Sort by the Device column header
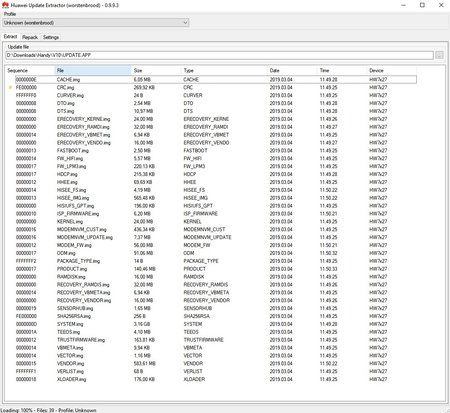 [392, 70]
